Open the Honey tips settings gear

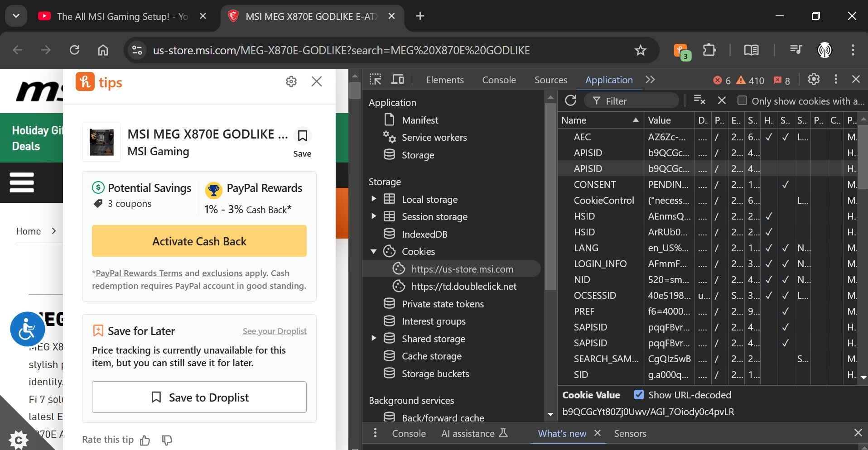click(291, 81)
